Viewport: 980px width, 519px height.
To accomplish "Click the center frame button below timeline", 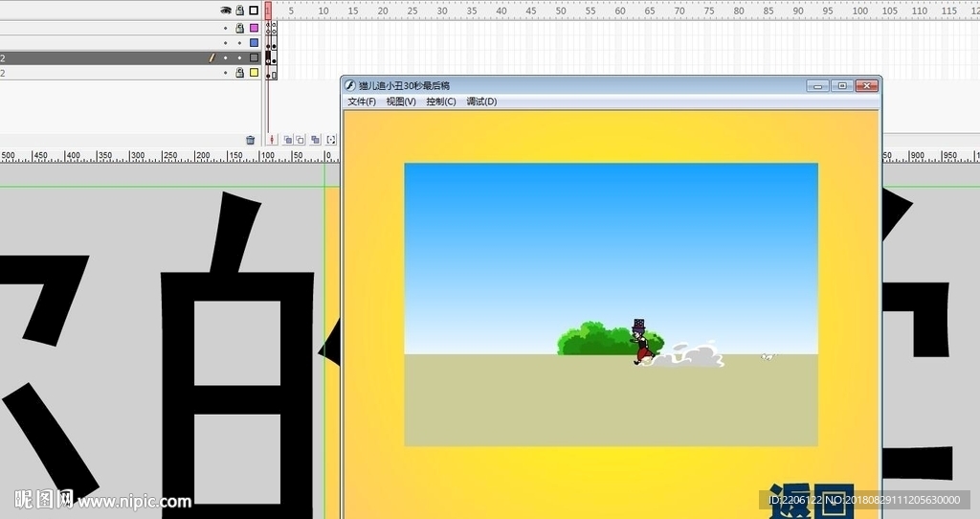I will [272, 140].
